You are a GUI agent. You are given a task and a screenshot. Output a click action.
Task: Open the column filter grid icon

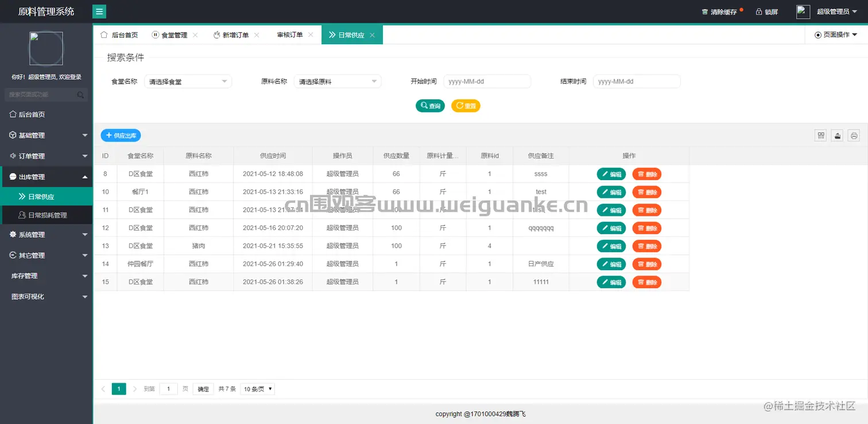[821, 135]
